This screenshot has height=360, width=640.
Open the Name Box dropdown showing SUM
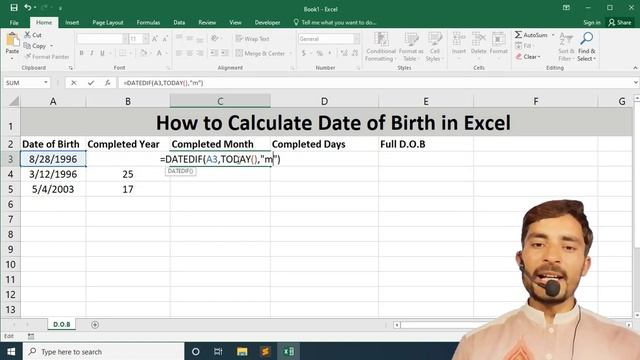46,83
